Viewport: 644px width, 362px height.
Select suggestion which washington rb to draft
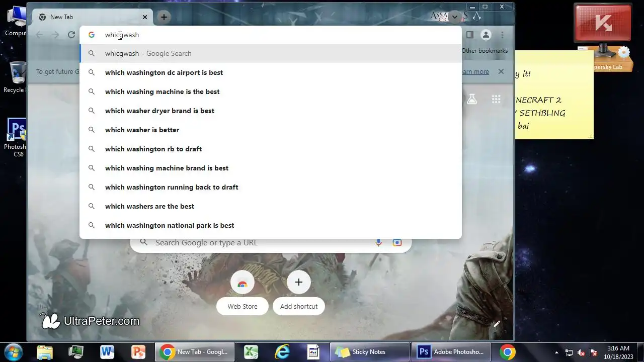[x=271, y=149]
